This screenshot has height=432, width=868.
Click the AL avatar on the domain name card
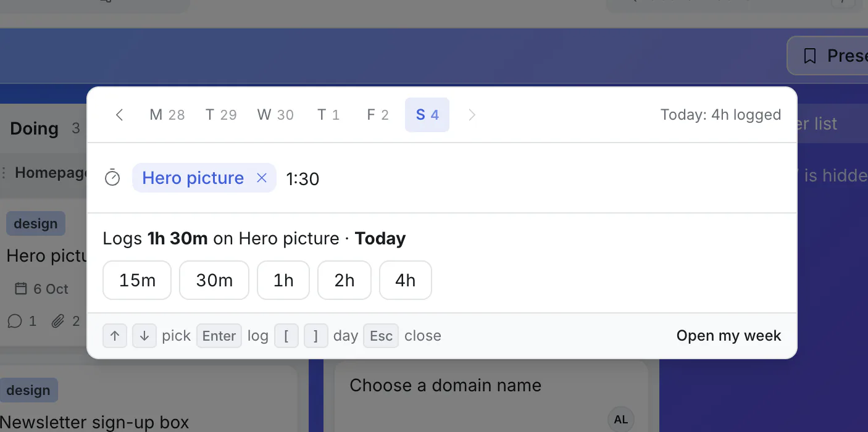[x=621, y=420]
